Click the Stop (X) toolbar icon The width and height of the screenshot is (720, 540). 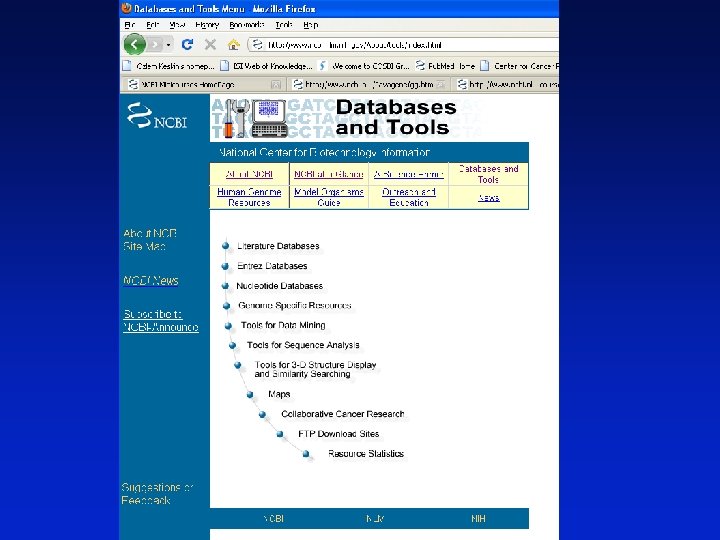point(210,45)
